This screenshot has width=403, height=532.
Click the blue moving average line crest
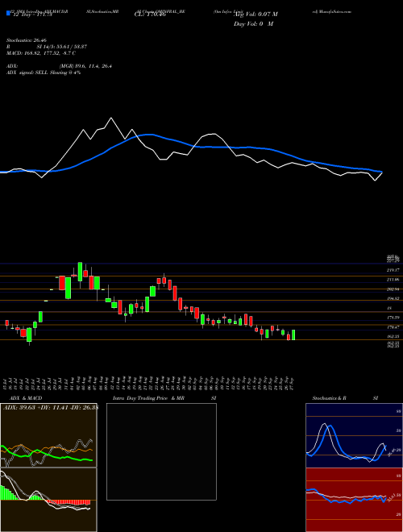pos(148,135)
